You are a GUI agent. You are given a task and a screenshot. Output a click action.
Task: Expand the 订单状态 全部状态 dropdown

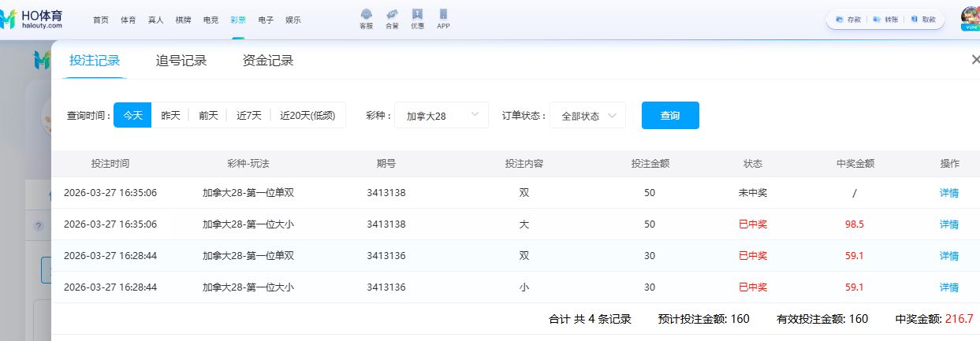click(587, 116)
